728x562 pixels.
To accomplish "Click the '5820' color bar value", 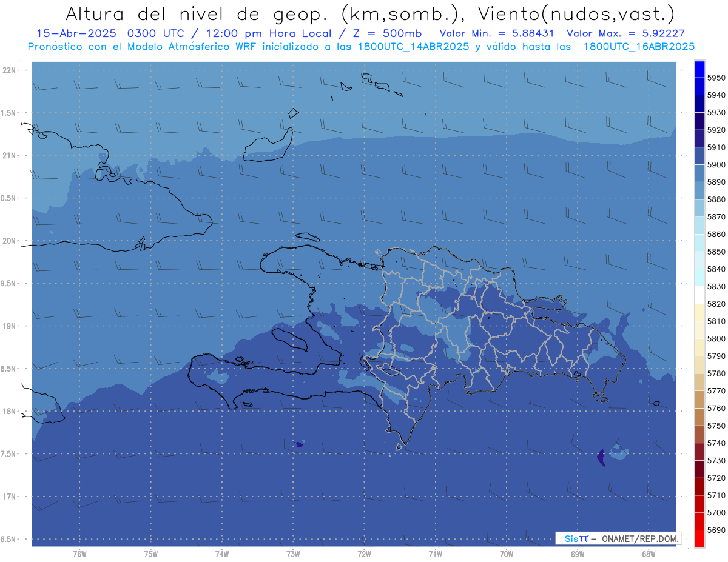I will coord(716,304).
